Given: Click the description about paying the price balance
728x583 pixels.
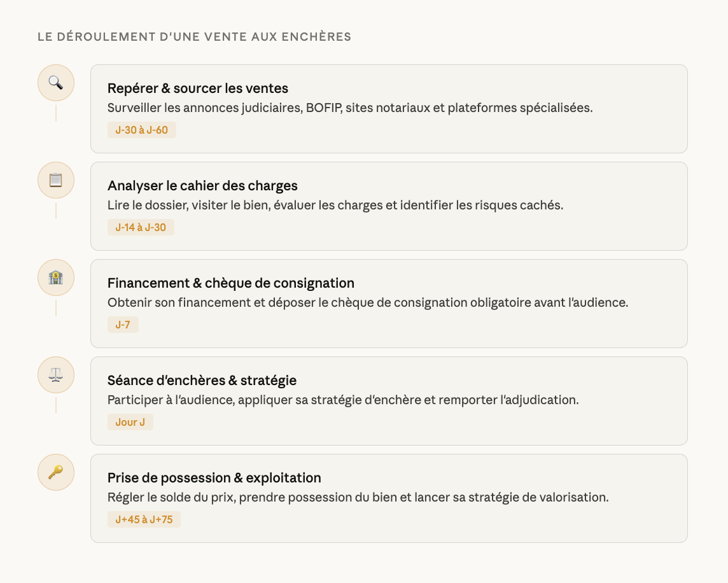Looking at the screenshot, I should tap(358, 497).
